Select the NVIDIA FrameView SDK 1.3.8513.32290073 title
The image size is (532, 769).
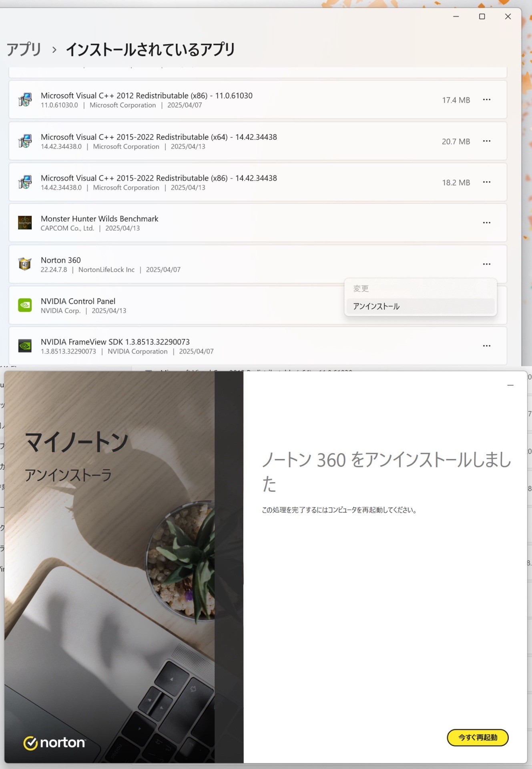tap(115, 342)
